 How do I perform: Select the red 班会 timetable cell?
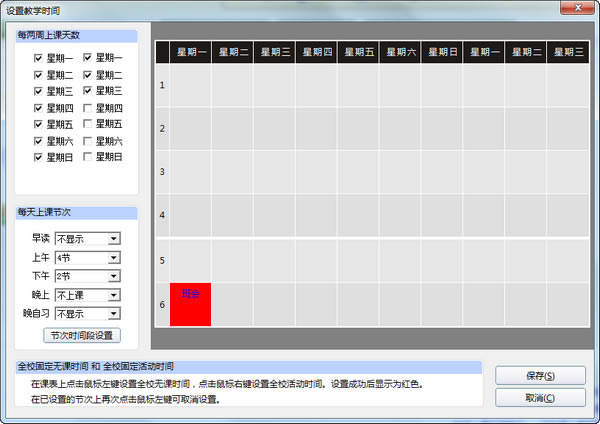[190, 304]
